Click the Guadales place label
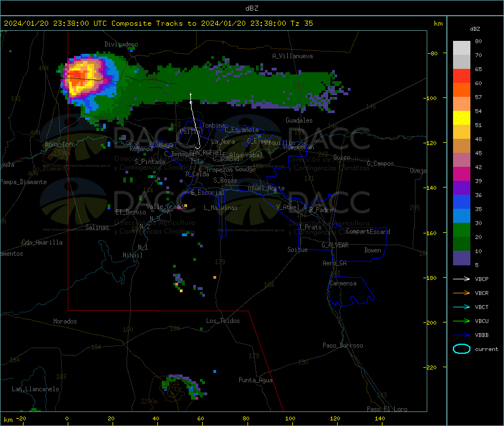 (299, 120)
